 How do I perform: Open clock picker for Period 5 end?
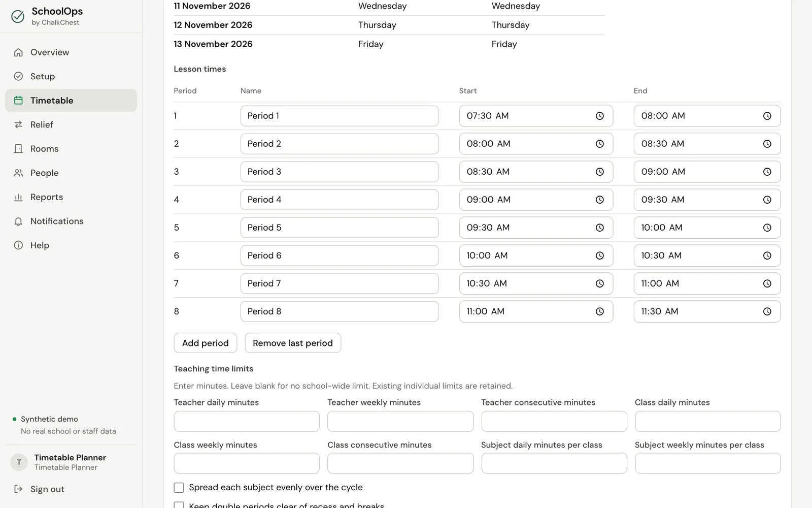click(767, 228)
